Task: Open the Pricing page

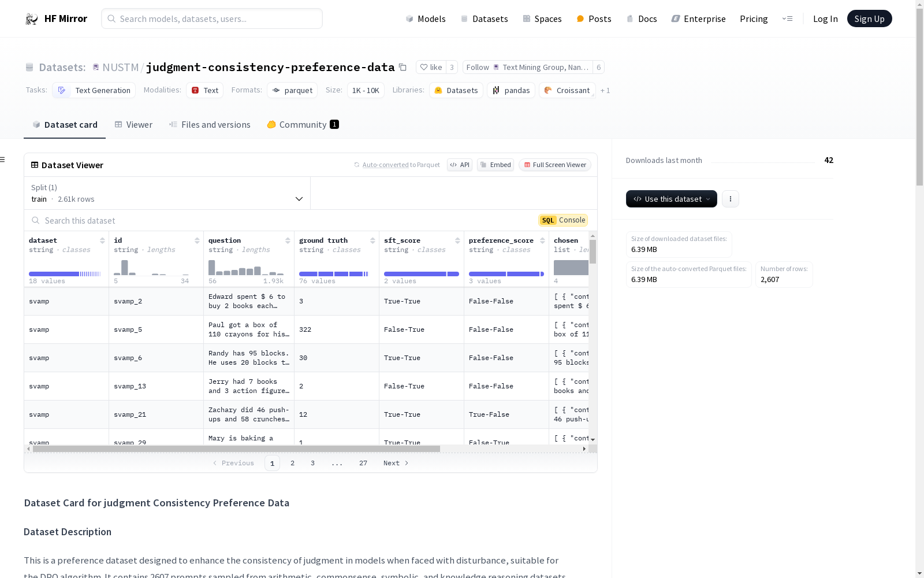Action: pyautogui.click(x=754, y=19)
